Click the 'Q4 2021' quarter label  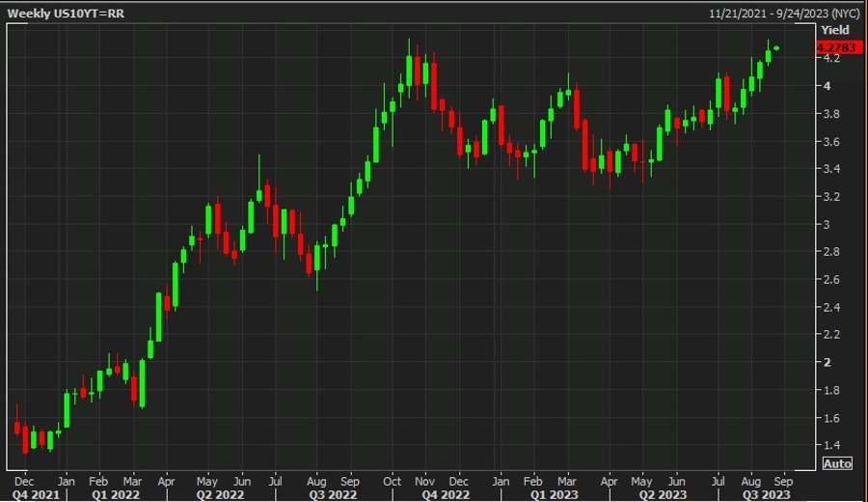pos(36,494)
